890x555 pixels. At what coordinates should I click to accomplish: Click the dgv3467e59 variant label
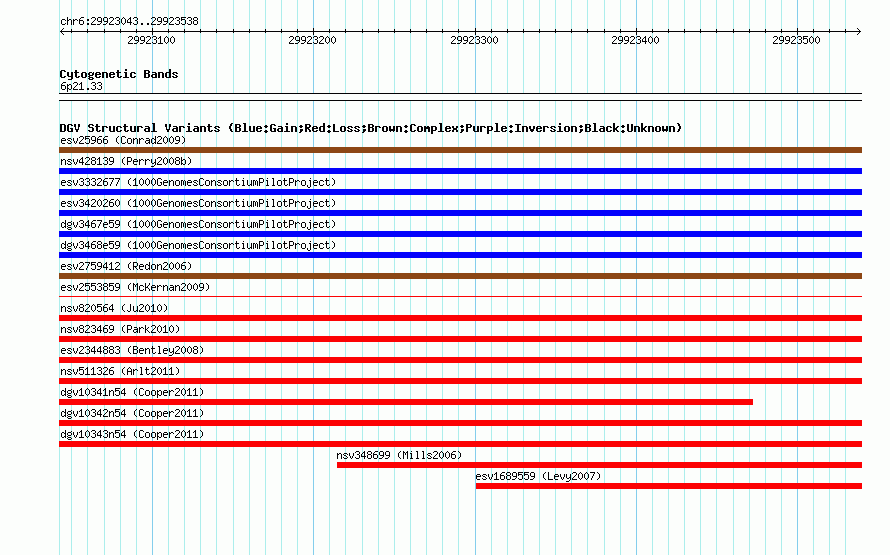tap(198, 224)
